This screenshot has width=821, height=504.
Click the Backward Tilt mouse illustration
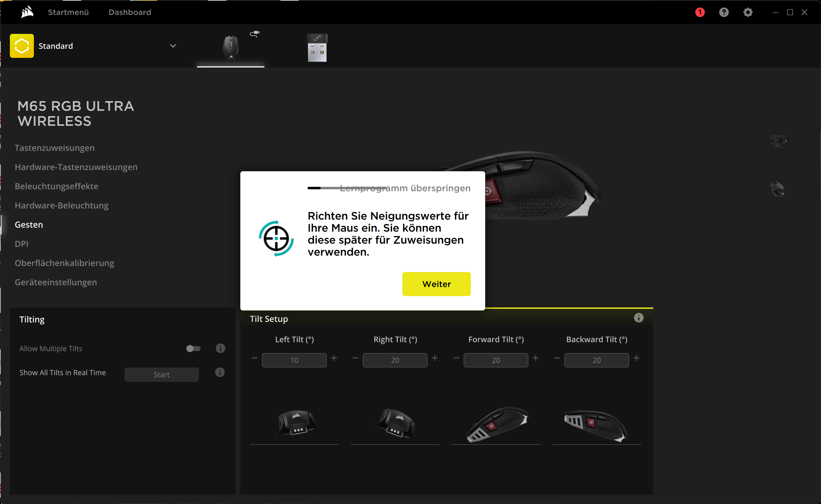pyautogui.click(x=596, y=426)
